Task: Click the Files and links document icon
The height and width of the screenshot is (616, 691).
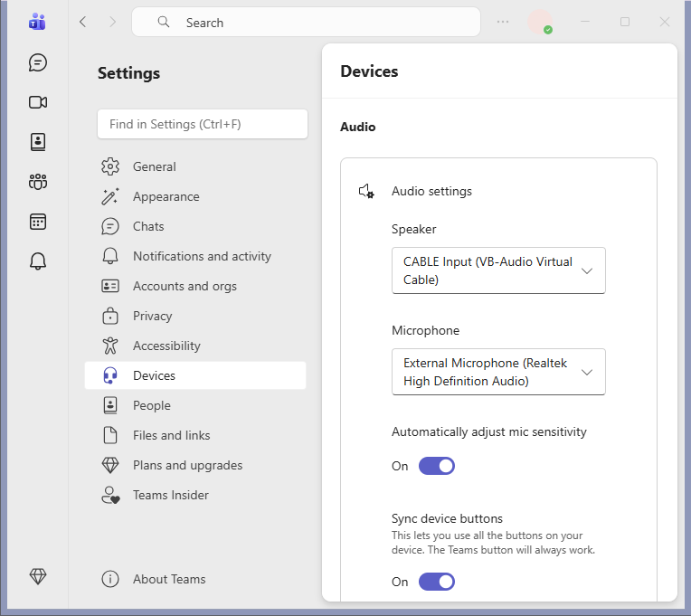Action: (110, 435)
